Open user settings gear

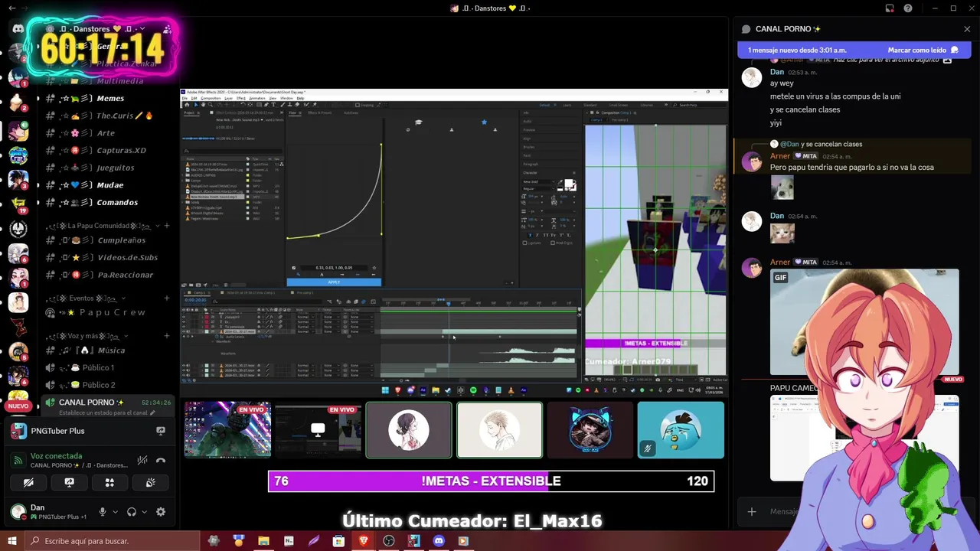[x=161, y=512]
